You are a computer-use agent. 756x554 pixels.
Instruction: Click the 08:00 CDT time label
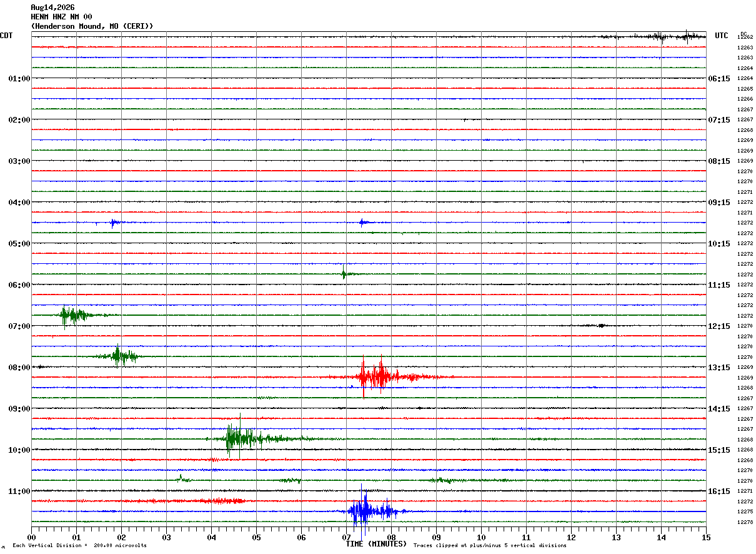pyautogui.click(x=19, y=367)
